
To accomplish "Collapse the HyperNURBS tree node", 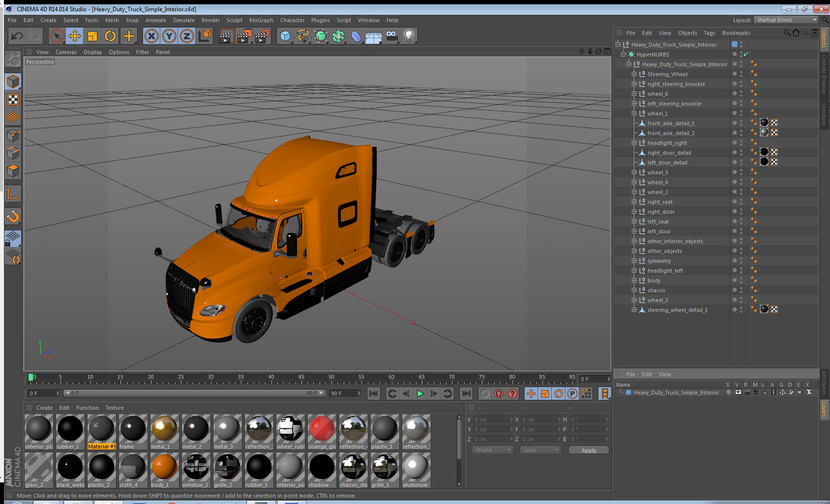I will [x=623, y=55].
